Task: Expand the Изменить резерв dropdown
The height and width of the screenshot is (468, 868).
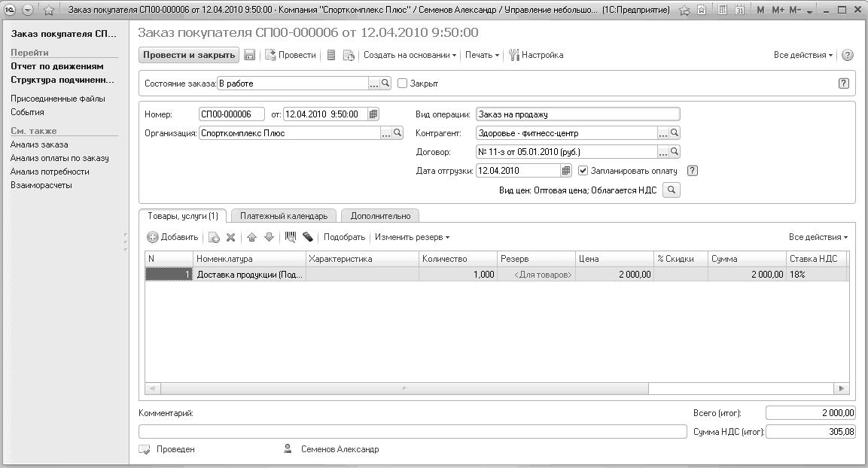Action: click(412, 237)
